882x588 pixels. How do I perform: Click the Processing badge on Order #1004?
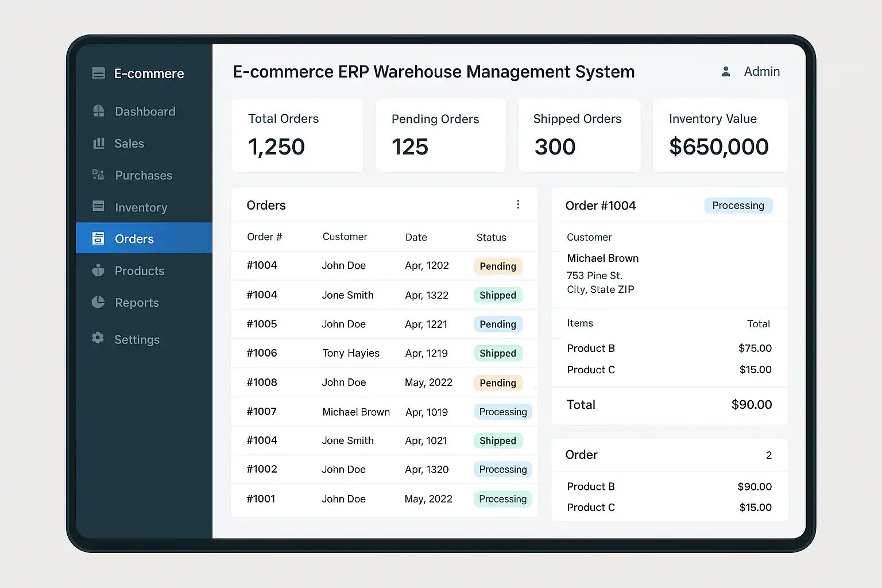click(x=738, y=206)
